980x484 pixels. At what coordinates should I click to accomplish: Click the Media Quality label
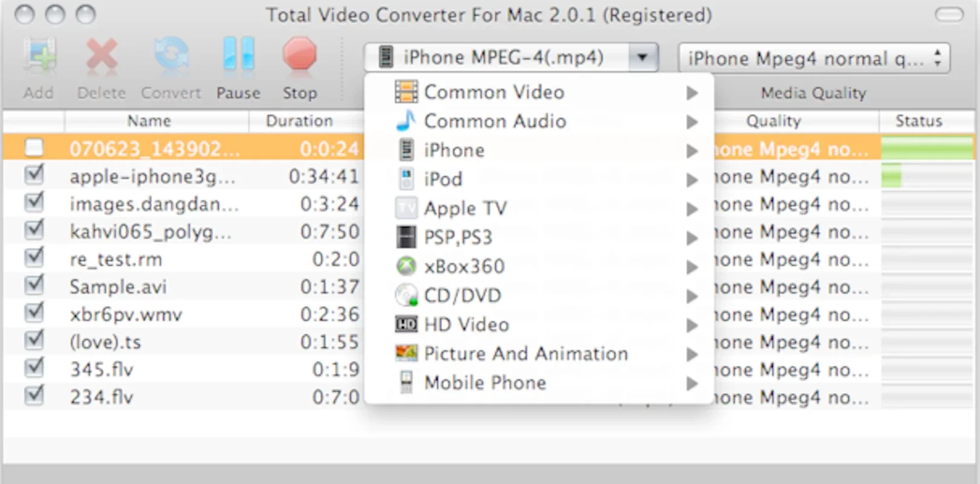[x=814, y=93]
